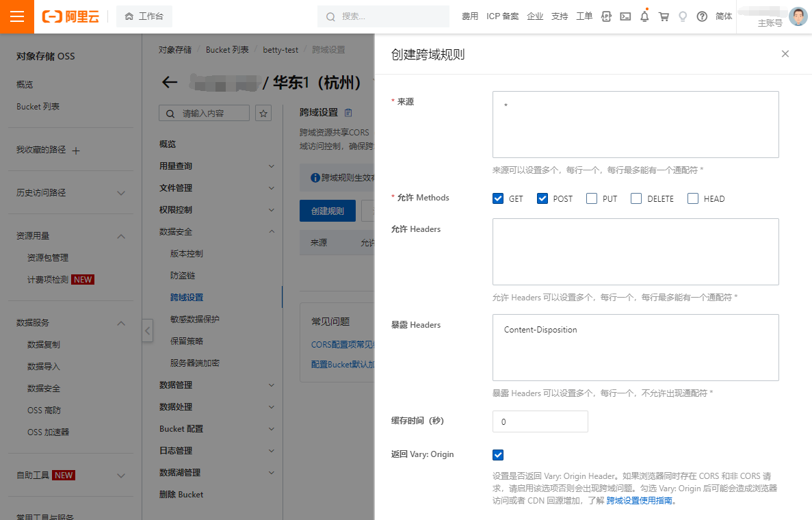This screenshot has width=812, height=520.
Task: Open the 工作台 workbench tab
Action: (144, 16)
